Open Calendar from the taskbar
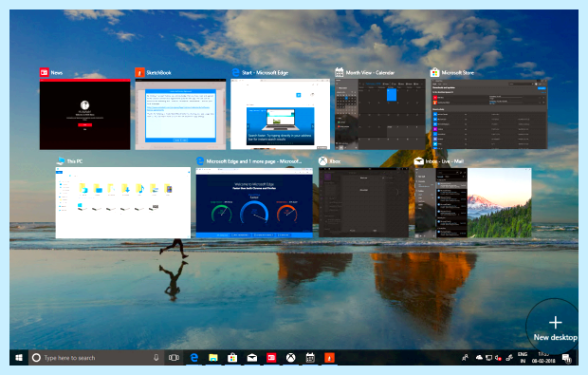Image resolution: width=588 pixels, height=375 pixels. point(310,358)
